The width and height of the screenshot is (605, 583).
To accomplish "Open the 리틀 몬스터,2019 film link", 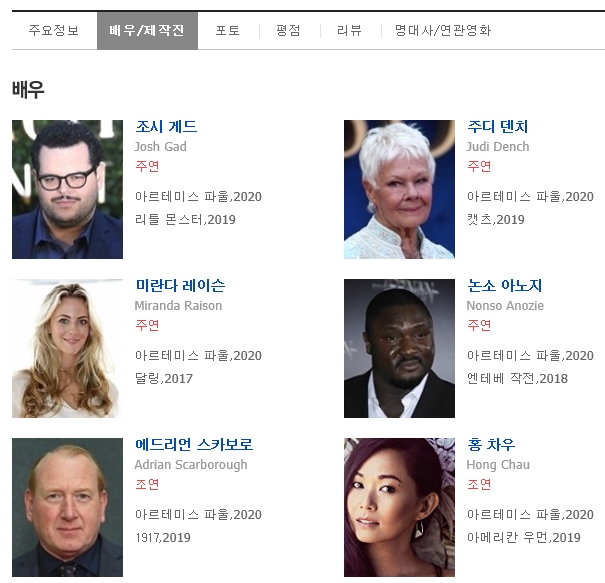I will tap(185, 220).
